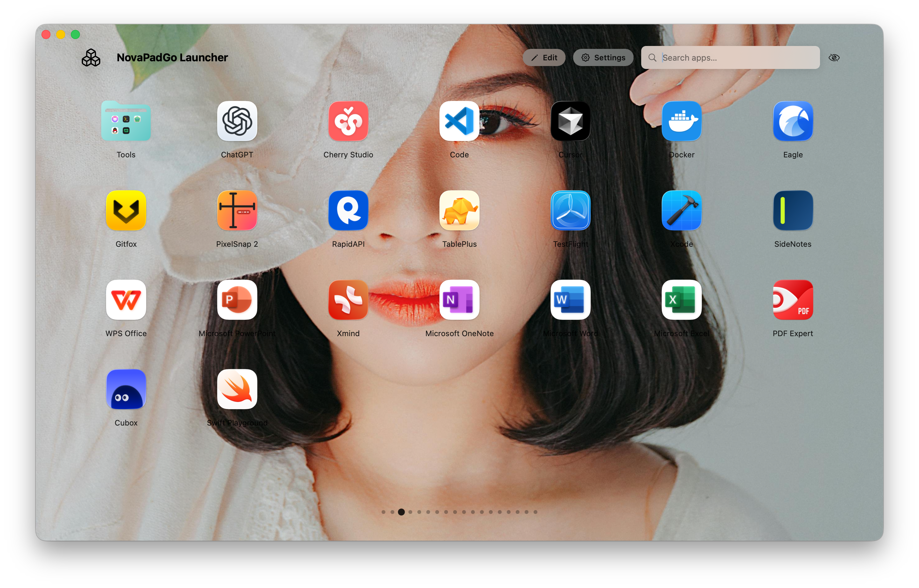The width and height of the screenshot is (919, 588).
Task: Open the Docker app
Action: pyautogui.click(x=681, y=121)
